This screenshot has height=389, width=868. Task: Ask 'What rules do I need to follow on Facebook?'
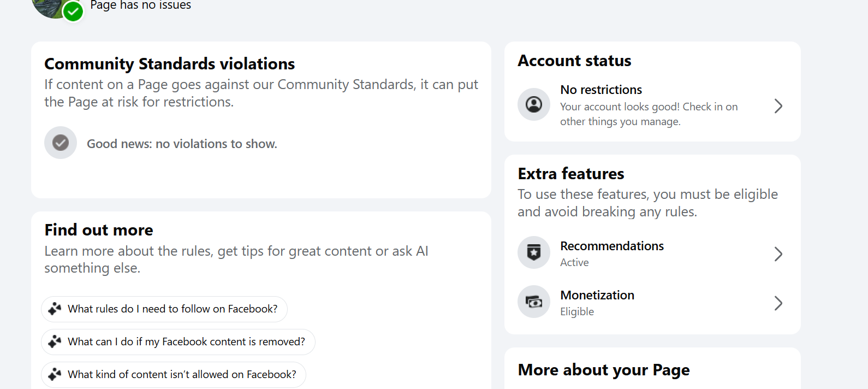coord(173,309)
